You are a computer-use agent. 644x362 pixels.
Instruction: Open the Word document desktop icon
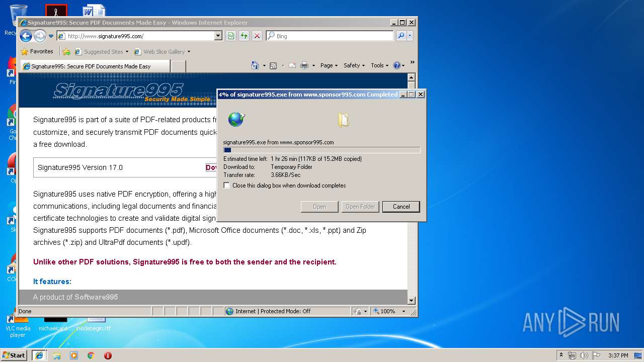pos(94,11)
